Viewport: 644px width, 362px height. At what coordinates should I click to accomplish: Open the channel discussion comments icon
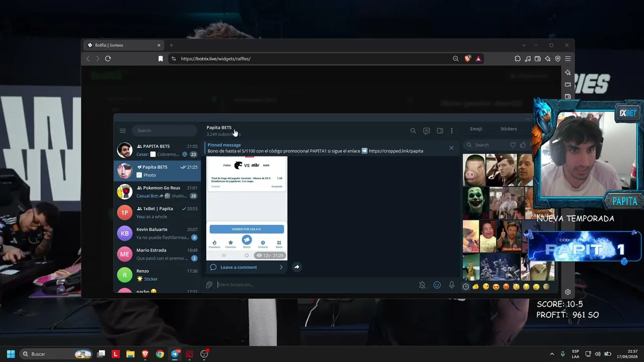[x=427, y=131]
